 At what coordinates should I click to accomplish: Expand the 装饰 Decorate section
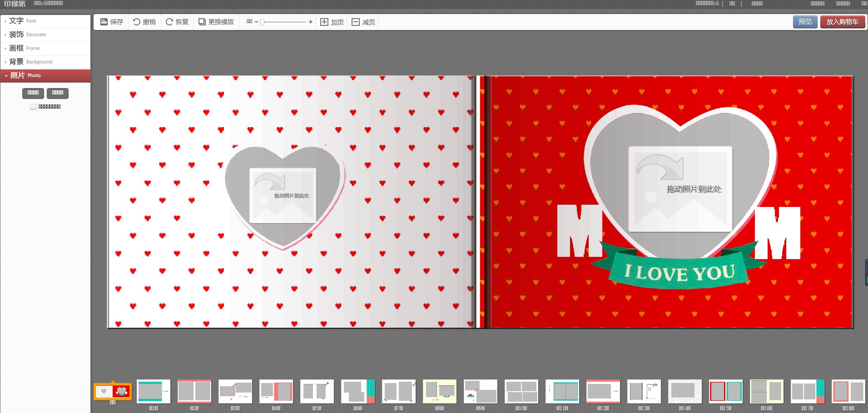click(x=27, y=34)
